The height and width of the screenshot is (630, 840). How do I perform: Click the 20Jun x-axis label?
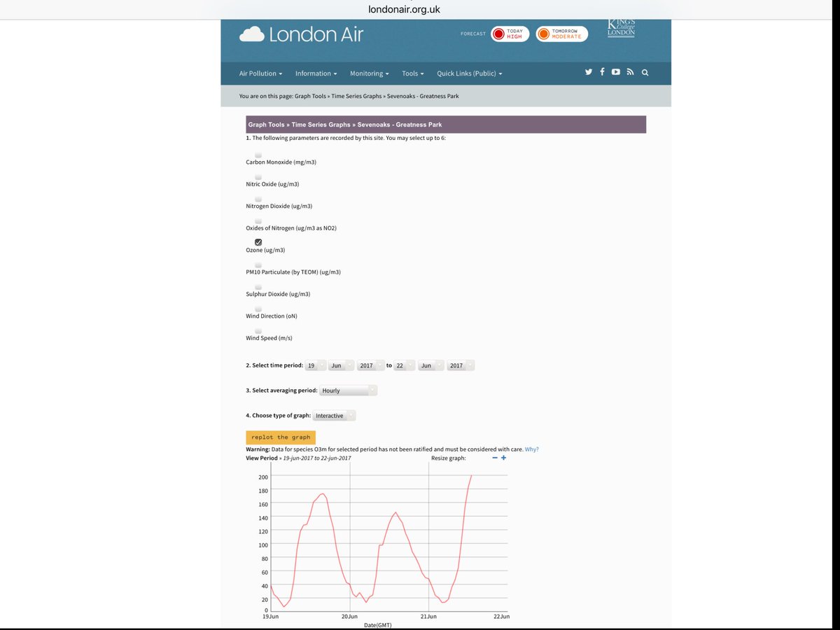pos(349,616)
